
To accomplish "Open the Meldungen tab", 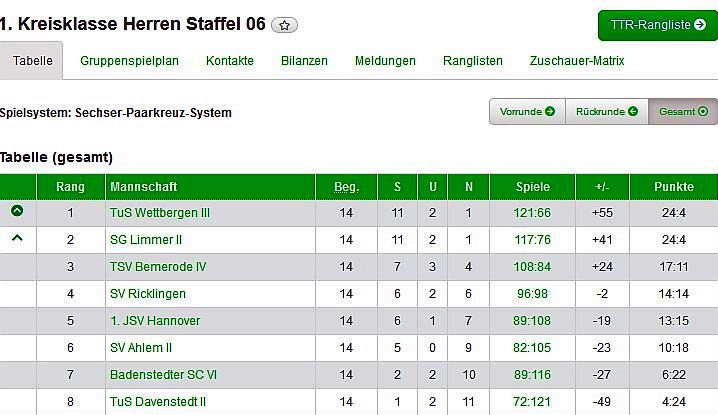I will [385, 61].
